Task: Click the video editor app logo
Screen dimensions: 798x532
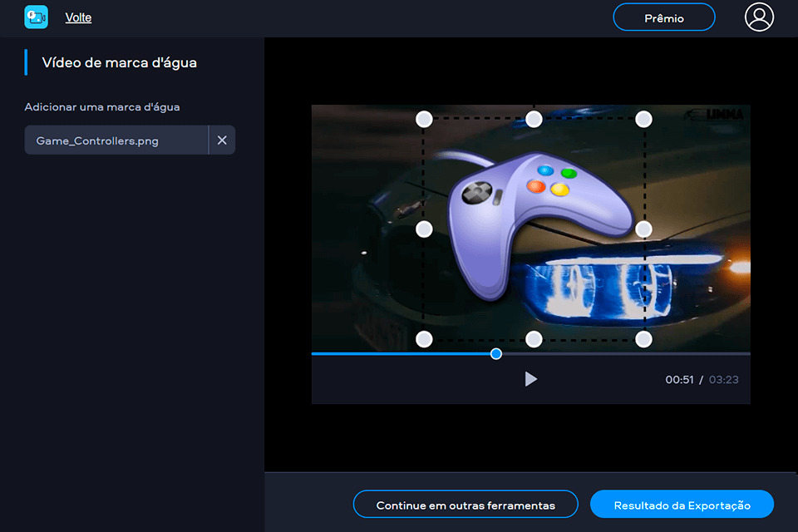Action: pyautogui.click(x=35, y=17)
